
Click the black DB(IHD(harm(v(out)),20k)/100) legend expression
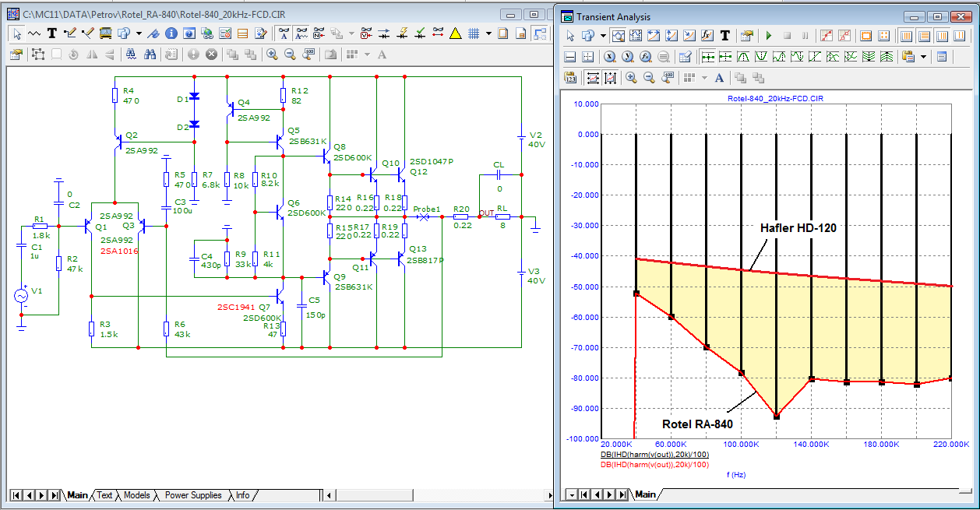[654, 453]
